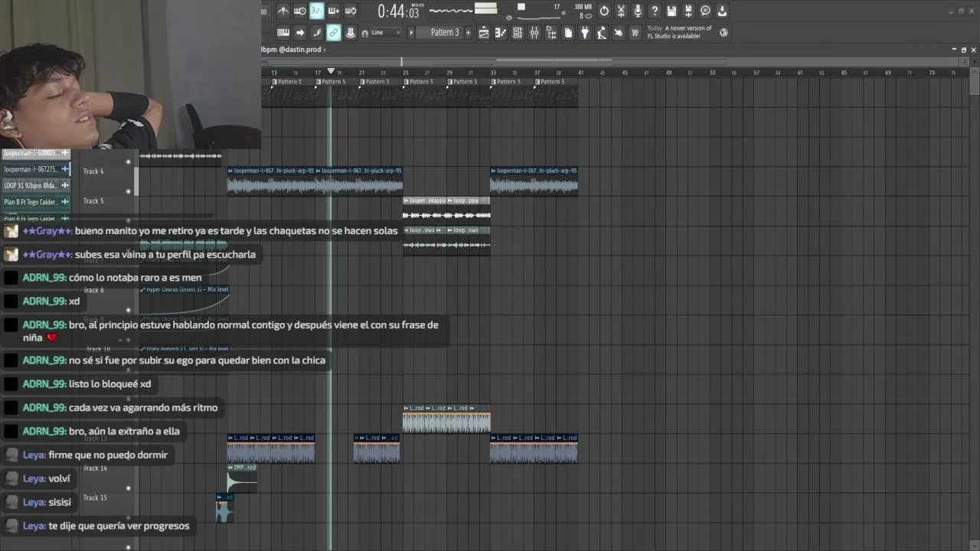Click the right arrow icon beside keyboard icon
Screen dimensions: 980x551
[x=299, y=32]
